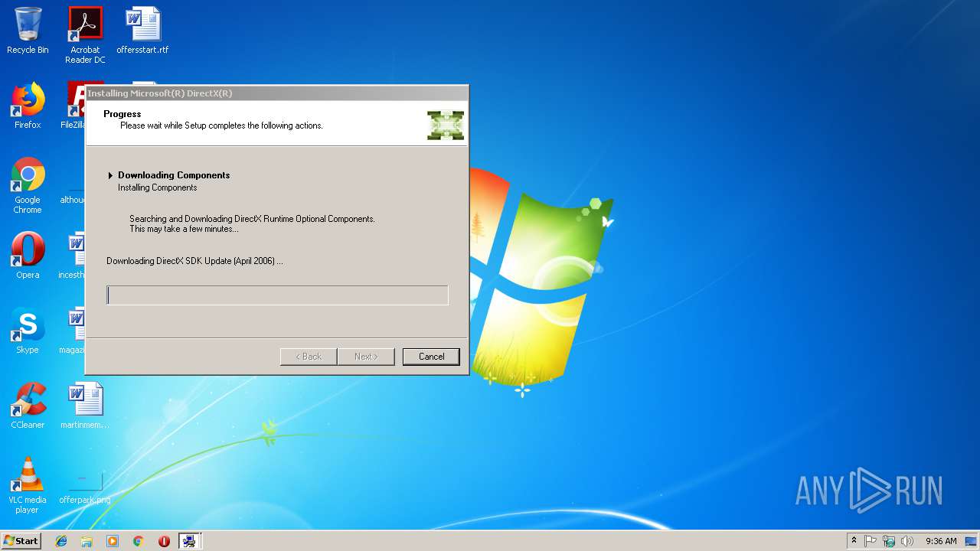Open the Start menu
Screen dimensions: 980x551
click(x=21, y=541)
